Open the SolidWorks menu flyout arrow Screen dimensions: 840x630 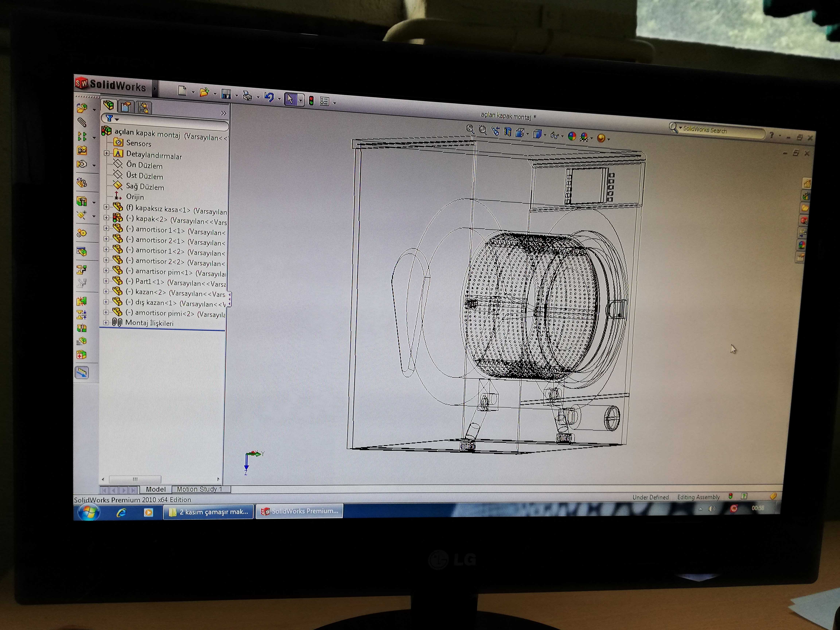point(155,89)
